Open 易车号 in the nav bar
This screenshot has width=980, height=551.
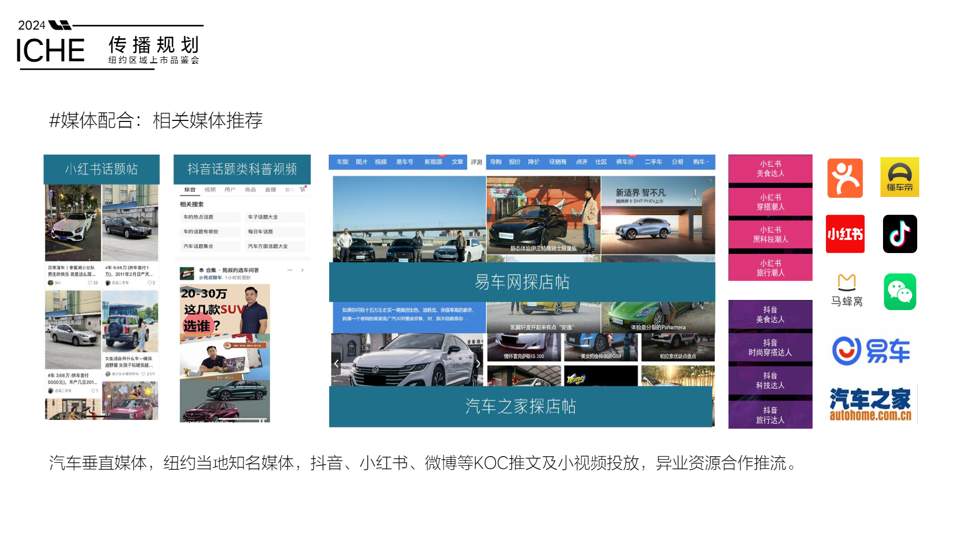(404, 162)
